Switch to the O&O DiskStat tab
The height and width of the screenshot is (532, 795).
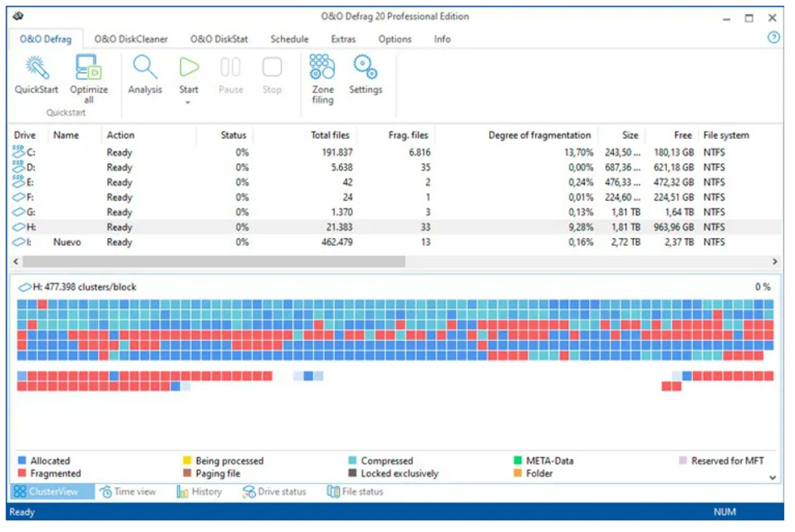click(x=219, y=39)
